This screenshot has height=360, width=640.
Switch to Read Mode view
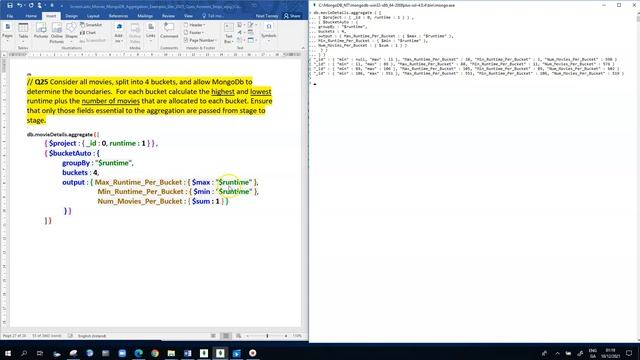[213, 336]
